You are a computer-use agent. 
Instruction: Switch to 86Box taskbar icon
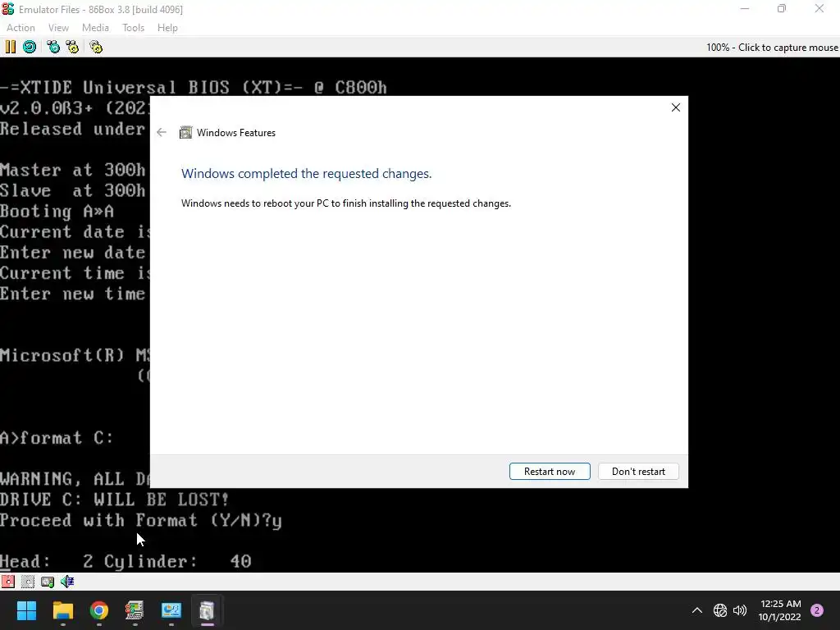coord(135,610)
